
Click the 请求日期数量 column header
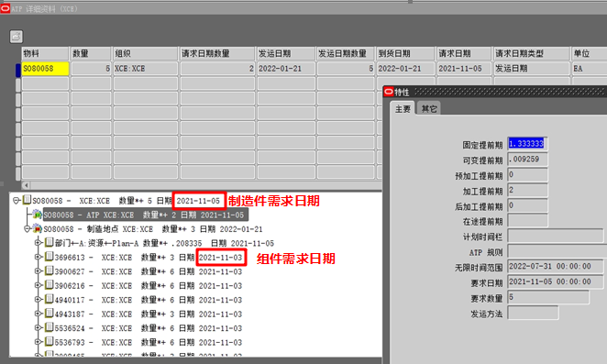(x=217, y=53)
